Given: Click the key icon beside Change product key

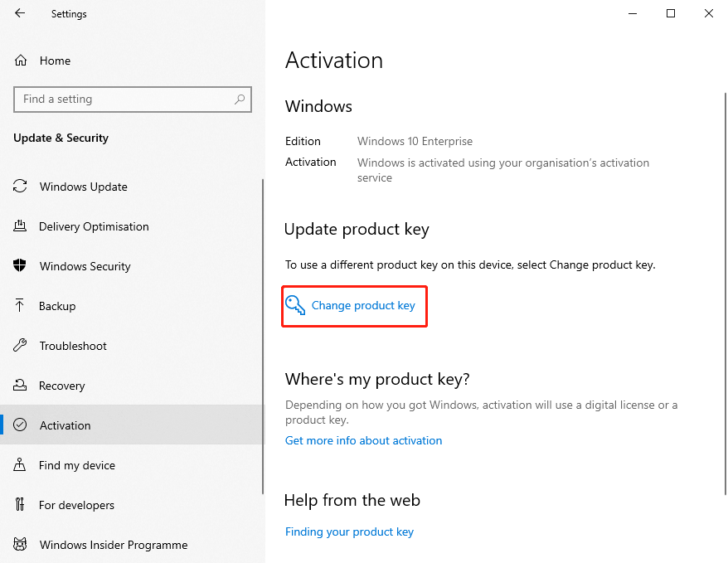Looking at the screenshot, I should [296, 305].
